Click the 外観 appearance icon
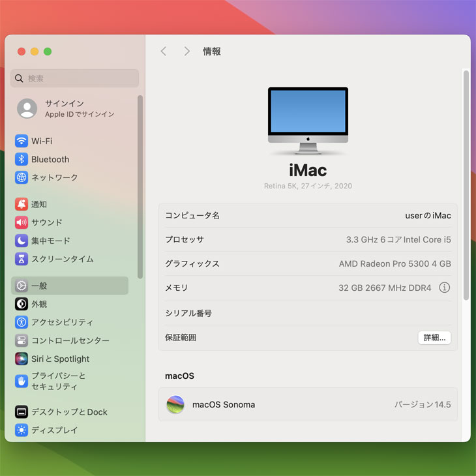 tap(22, 304)
